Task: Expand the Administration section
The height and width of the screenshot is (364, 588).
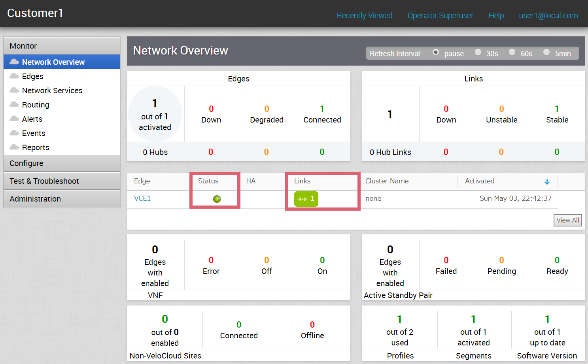Action: click(x=62, y=199)
